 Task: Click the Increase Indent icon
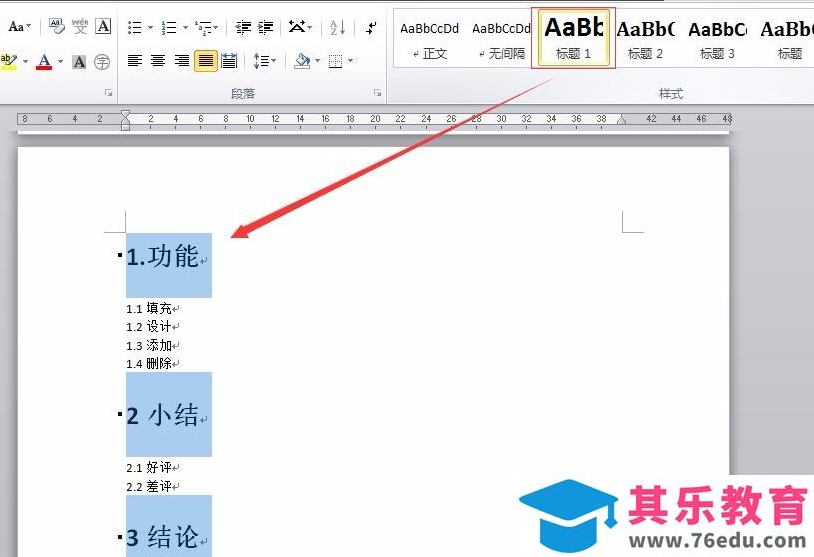[x=265, y=28]
